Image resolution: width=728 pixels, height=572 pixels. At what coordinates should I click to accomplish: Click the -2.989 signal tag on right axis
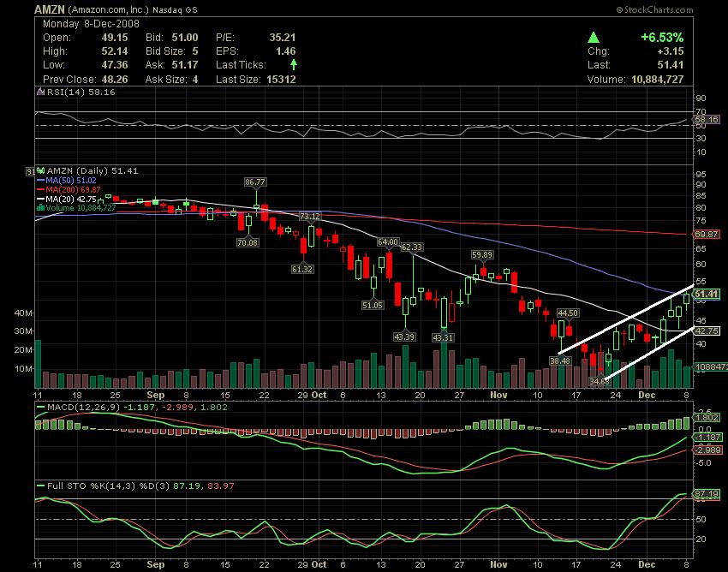tap(707, 450)
